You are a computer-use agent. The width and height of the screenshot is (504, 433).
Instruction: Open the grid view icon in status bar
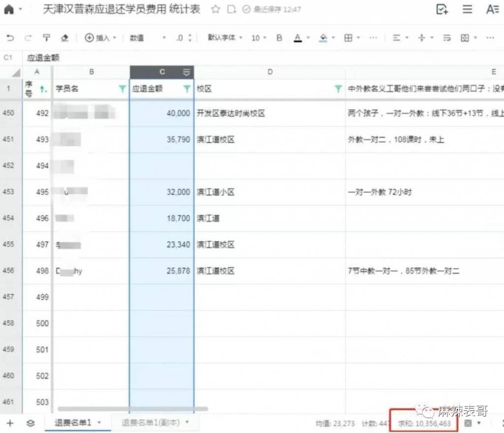click(469, 423)
